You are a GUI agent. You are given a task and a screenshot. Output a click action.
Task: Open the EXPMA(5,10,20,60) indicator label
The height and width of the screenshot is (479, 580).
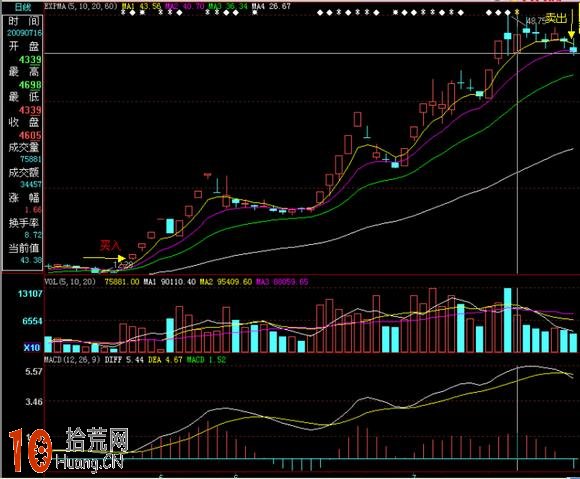tap(81, 6)
